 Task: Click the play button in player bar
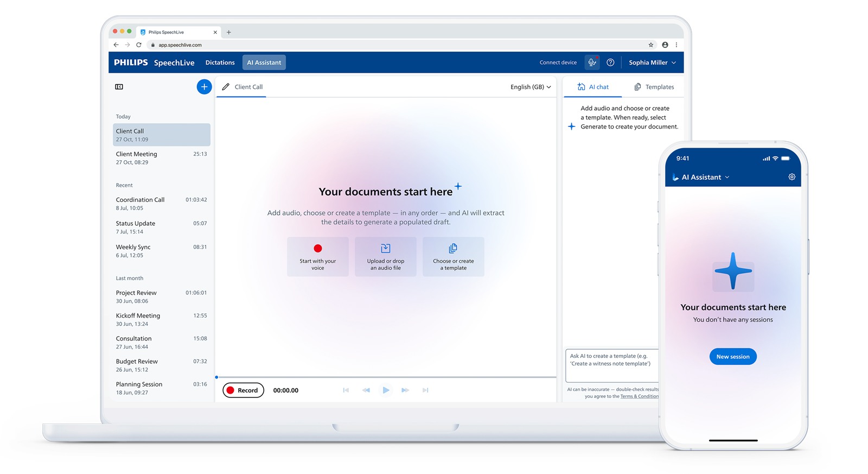386,390
